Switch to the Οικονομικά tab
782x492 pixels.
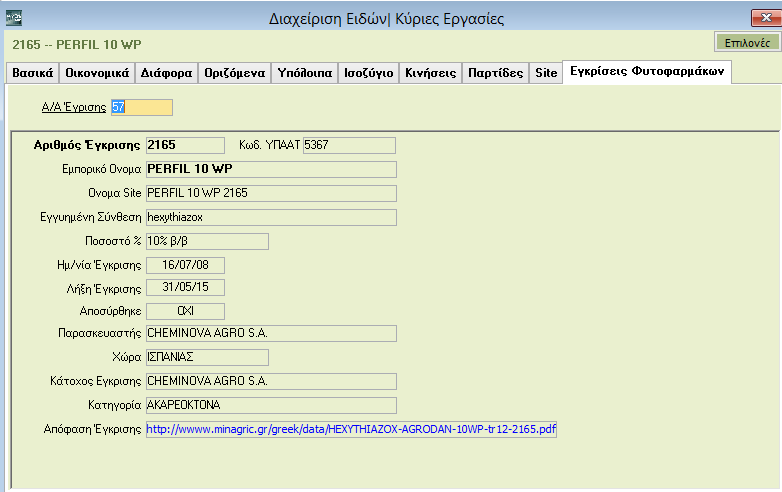point(97,73)
